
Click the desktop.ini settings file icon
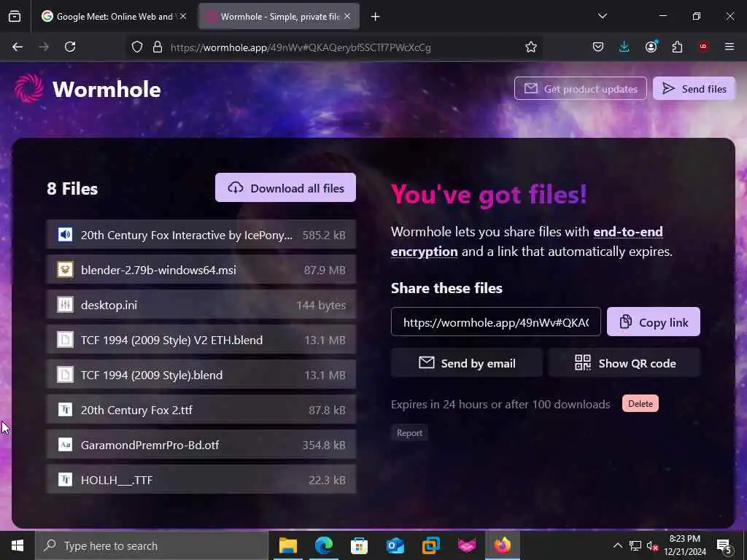click(65, 304)
